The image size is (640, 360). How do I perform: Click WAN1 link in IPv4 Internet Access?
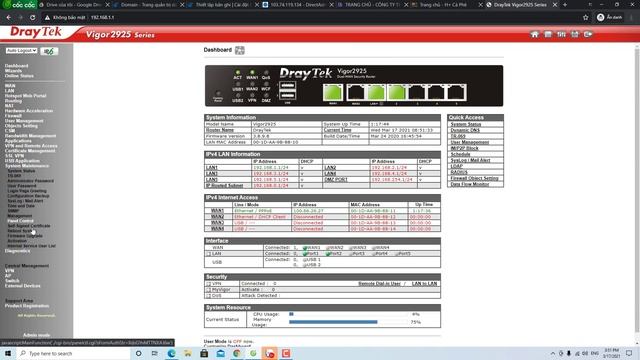[x=217, y=211]
